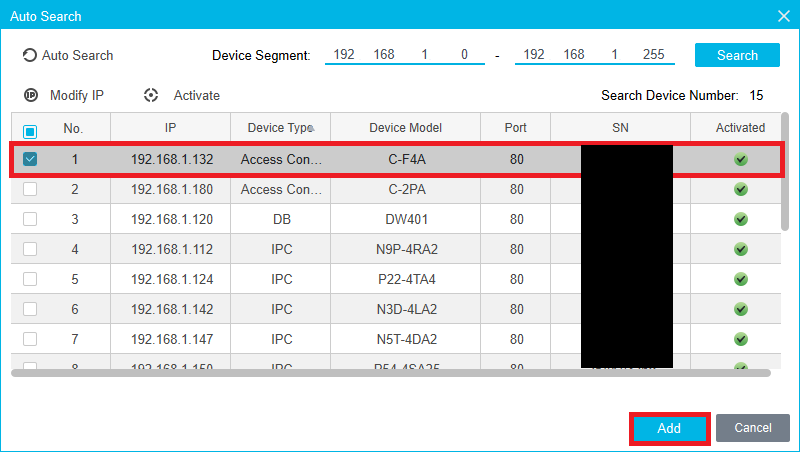The width and height of the screenshot is (800, 452).
Task: Check device row 4 N9P-4RA2
Action: coord(30,249)
